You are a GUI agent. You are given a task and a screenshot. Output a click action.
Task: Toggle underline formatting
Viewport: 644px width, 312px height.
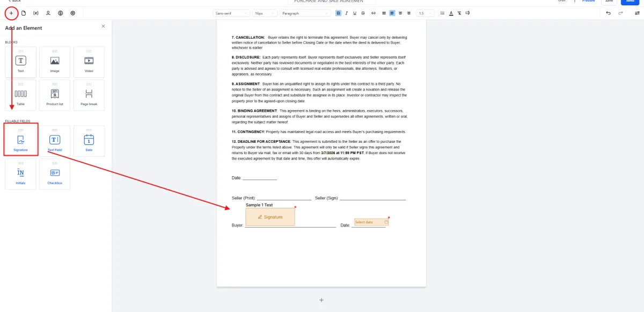(355, 13)
